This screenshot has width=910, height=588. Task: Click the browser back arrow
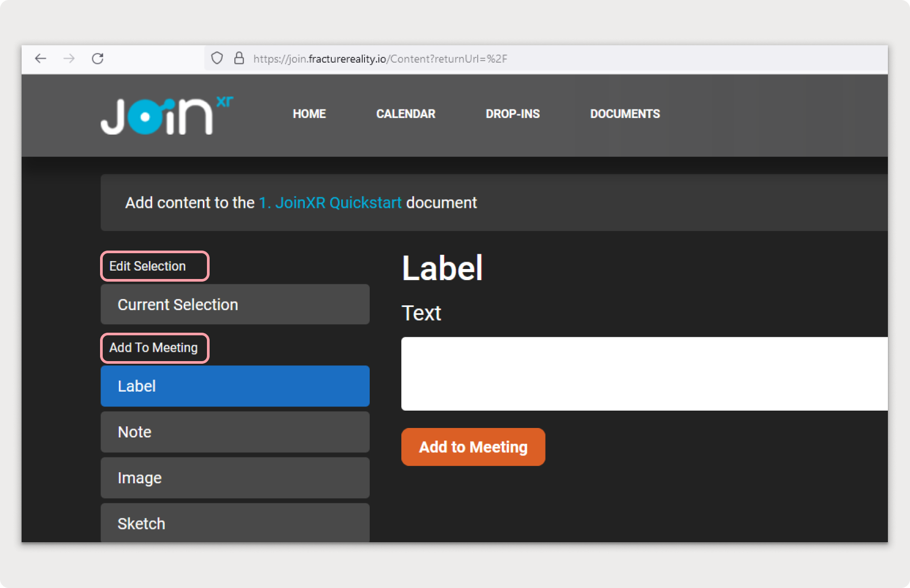[41, 59]
